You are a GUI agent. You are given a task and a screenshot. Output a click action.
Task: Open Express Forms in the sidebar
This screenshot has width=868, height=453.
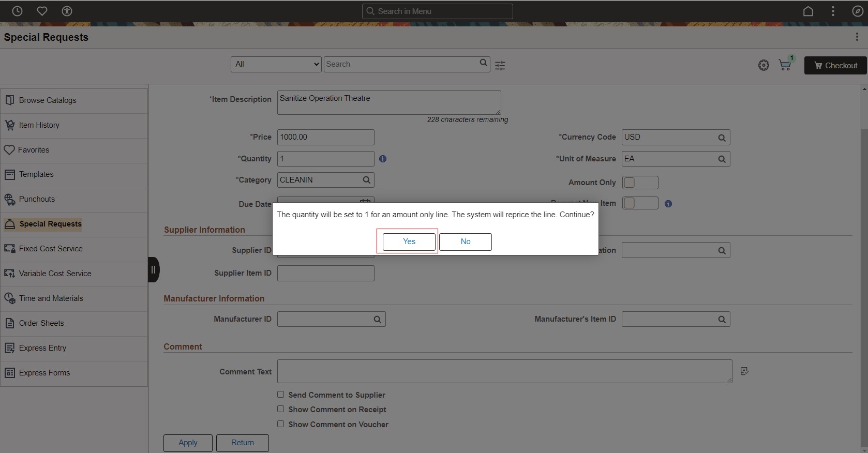74,373
